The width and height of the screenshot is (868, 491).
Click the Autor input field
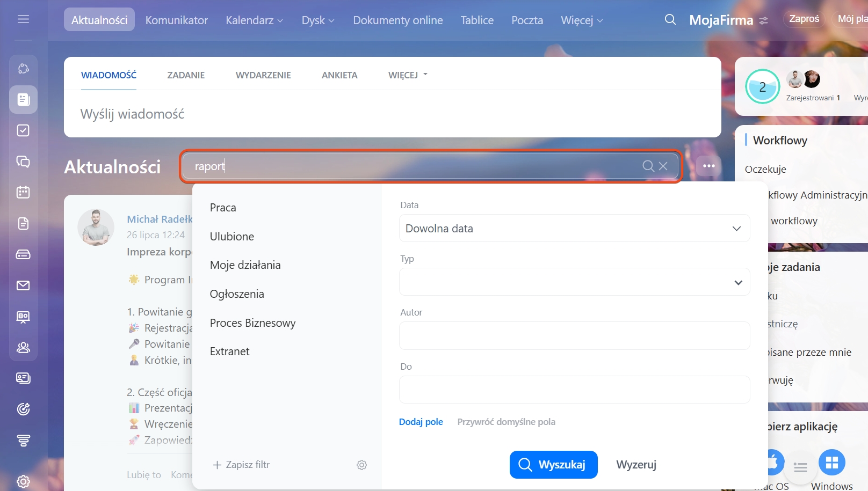point(574,336)
